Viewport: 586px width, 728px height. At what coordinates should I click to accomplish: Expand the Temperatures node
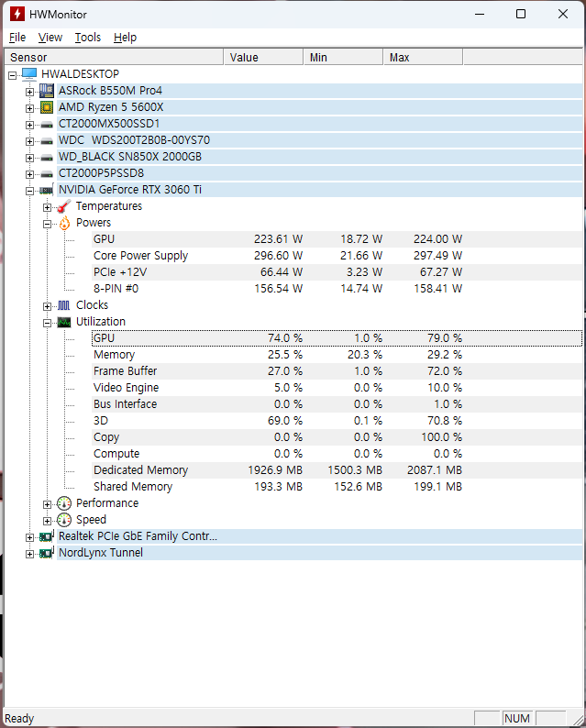tap(48, 206)
